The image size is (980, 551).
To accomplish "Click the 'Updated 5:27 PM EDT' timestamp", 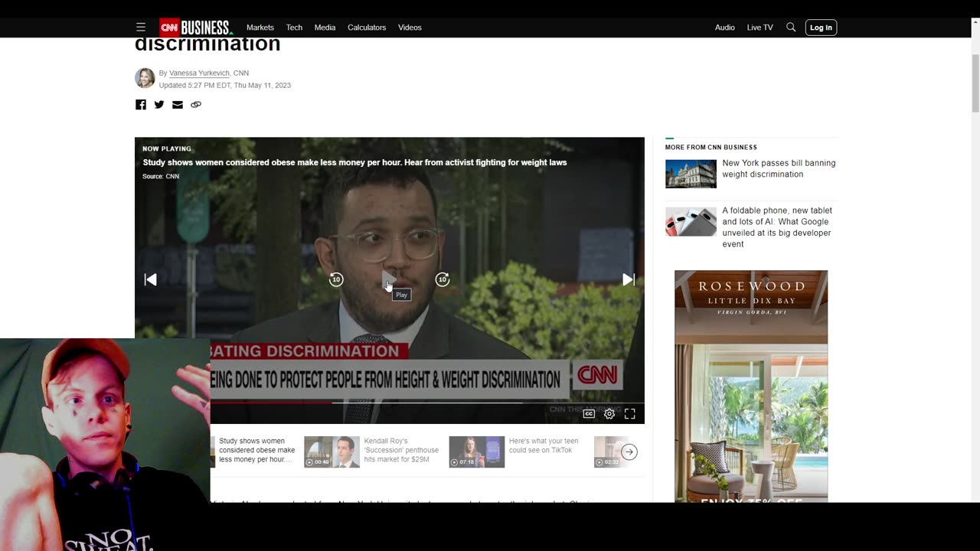I will [225, 86].
